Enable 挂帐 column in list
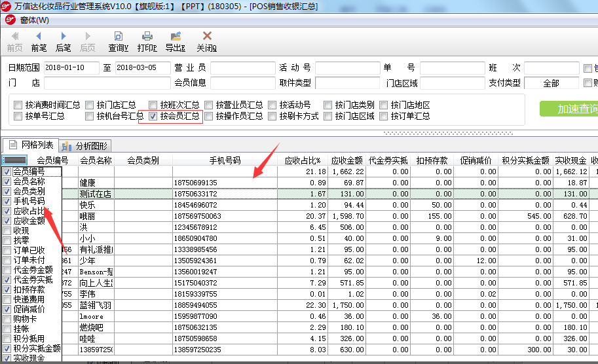 click(7, 329)
